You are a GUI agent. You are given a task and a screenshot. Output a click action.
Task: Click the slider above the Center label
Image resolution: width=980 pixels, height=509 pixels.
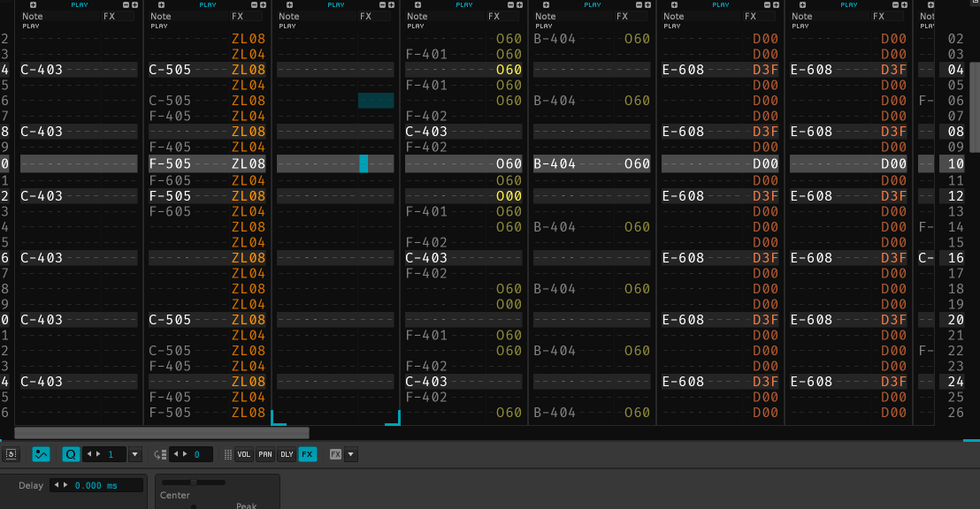coord(193,482)
